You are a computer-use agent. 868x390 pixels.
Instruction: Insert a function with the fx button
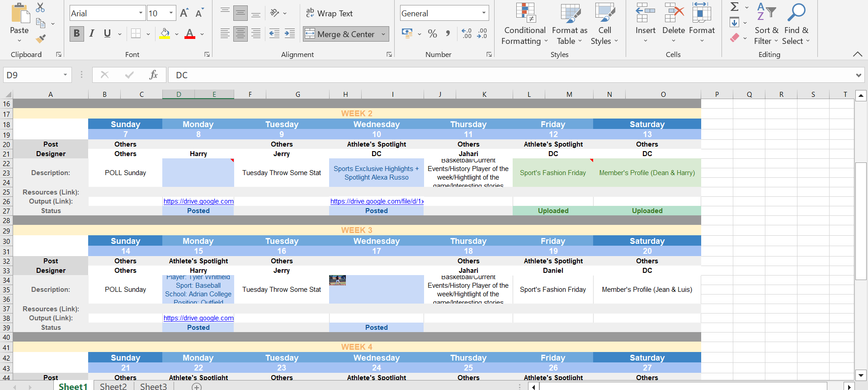(x=154, y=75)
